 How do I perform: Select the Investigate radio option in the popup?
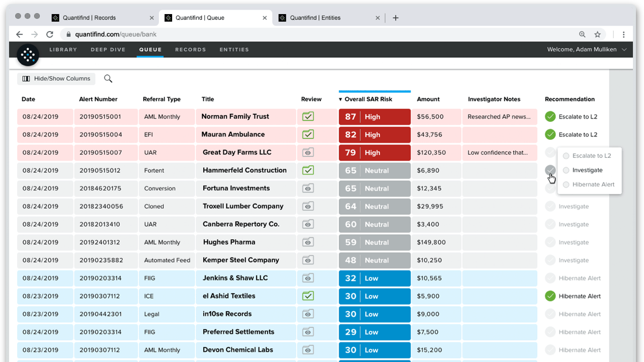[566, 170]
